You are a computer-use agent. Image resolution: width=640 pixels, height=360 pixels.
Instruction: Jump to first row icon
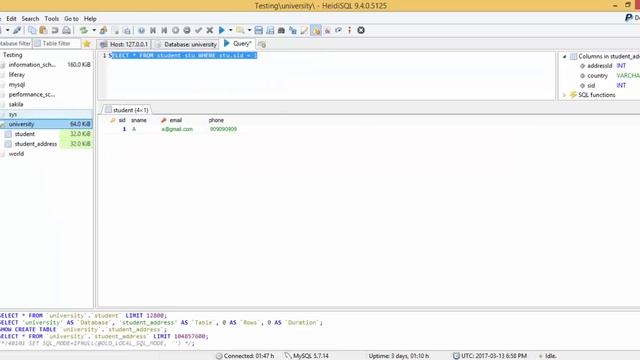coord(153,30)
